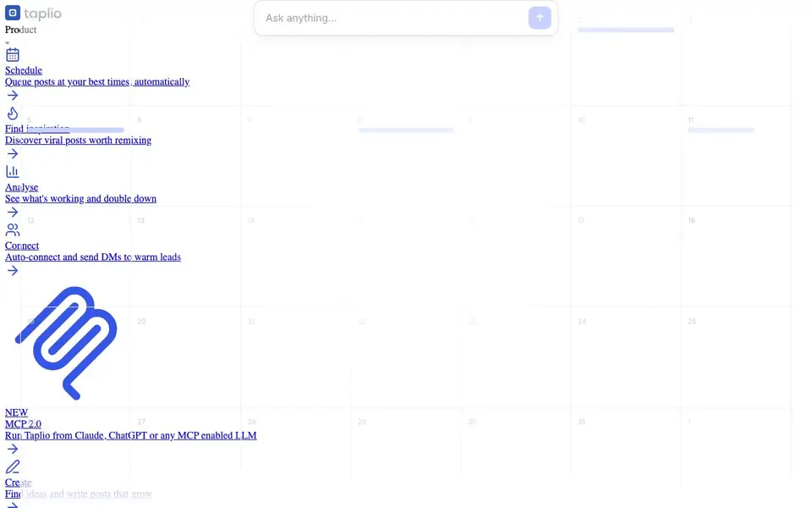Image resolution: width=812 pixels, height=508 pixels.
Task: Click the large blue MCP logo graphic
Action: point(66,343)
